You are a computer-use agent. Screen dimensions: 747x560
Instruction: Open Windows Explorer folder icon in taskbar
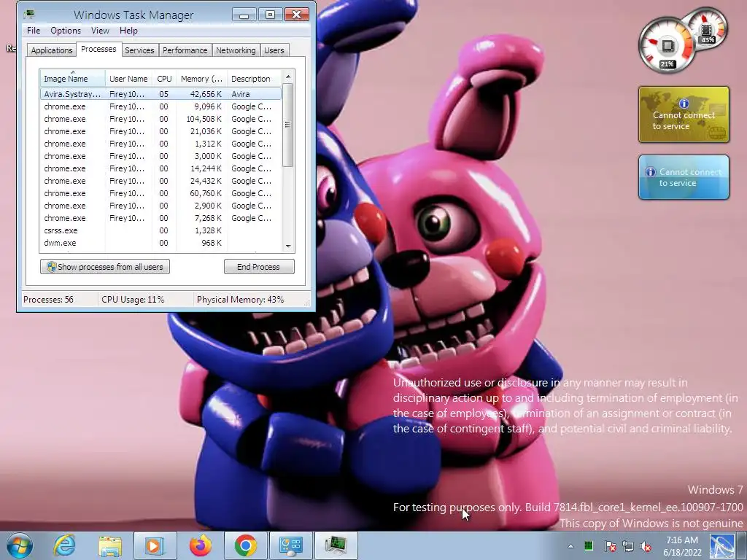tap(110, 545)
